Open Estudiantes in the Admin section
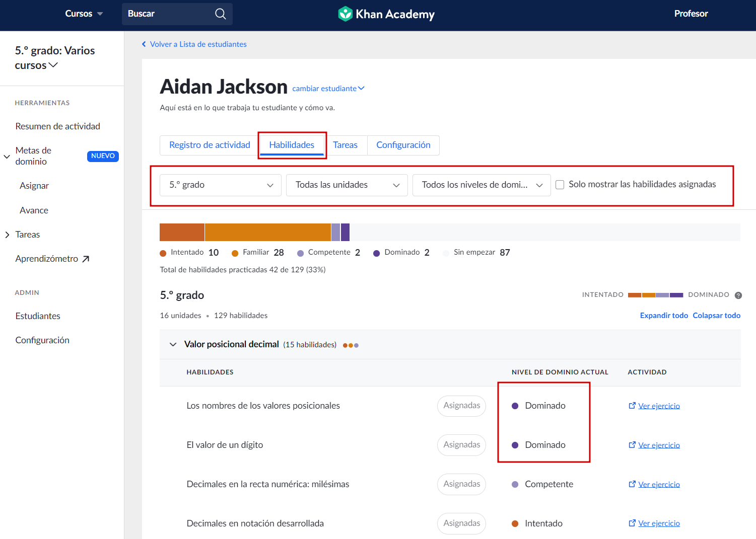Image resolution: width=756 pixels, height=539 pixels. coord(38,316)
